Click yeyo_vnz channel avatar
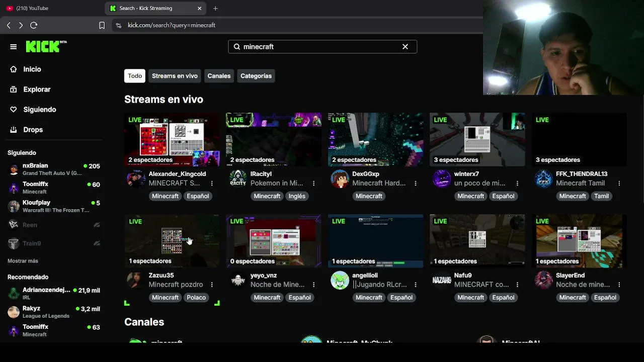644x362 pixels. click(x=238, y=281)
